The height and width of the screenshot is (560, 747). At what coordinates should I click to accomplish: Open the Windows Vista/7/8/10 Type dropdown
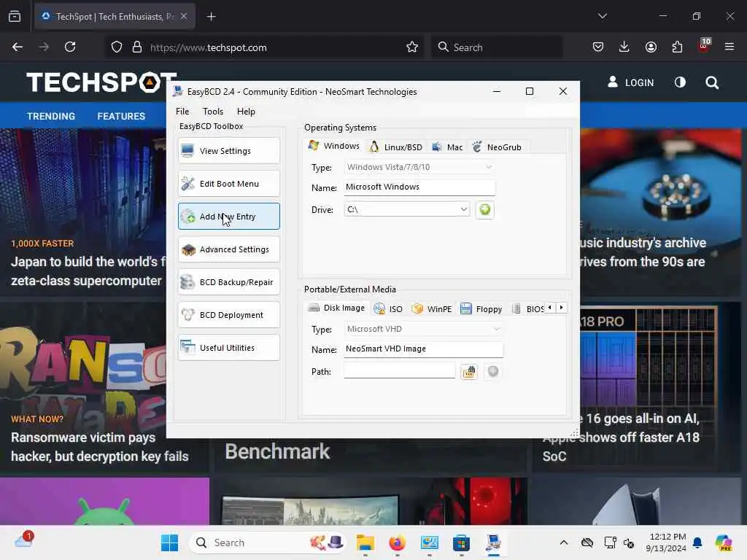419,167
